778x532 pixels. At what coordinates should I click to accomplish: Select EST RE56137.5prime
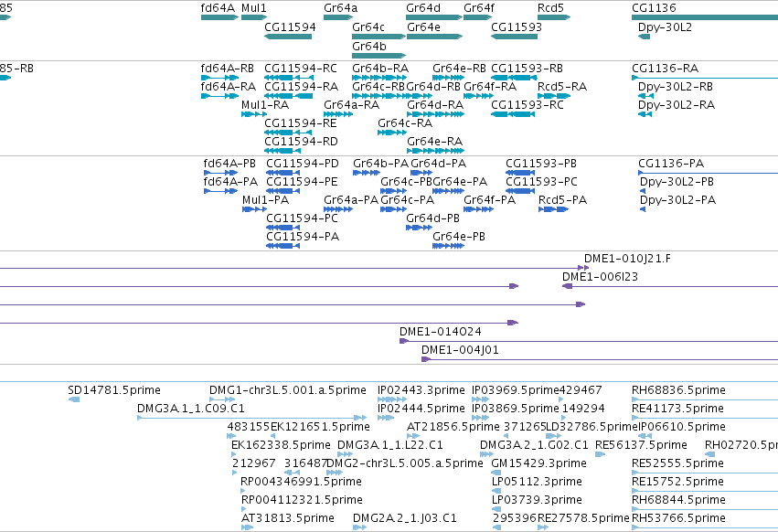click(641, 446)
